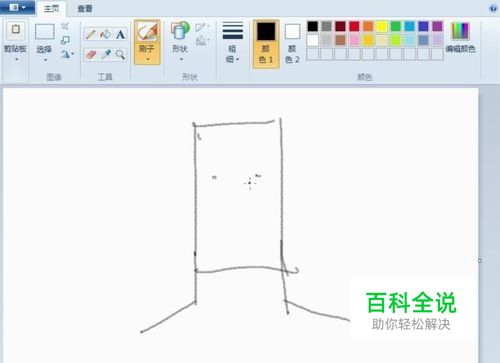Image resolution: width=500 pixels, height=363 pixels.
Task: Select the Magnifier tool
Action: 120,54
